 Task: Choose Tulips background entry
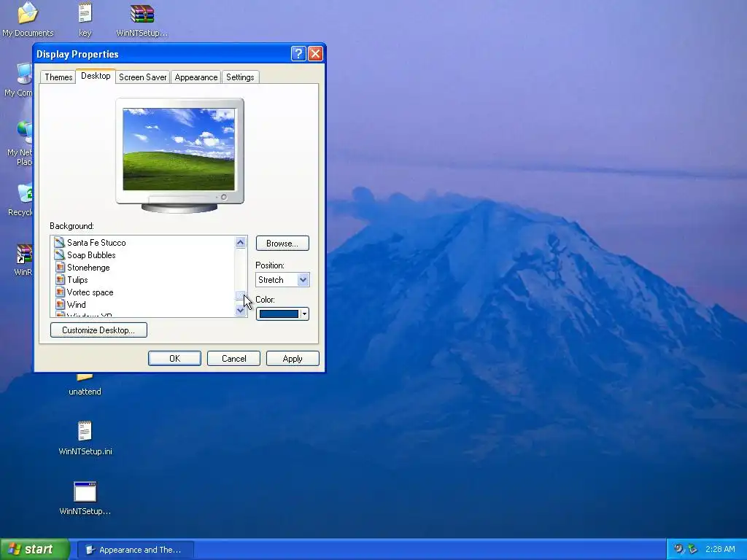pos(77,279)
